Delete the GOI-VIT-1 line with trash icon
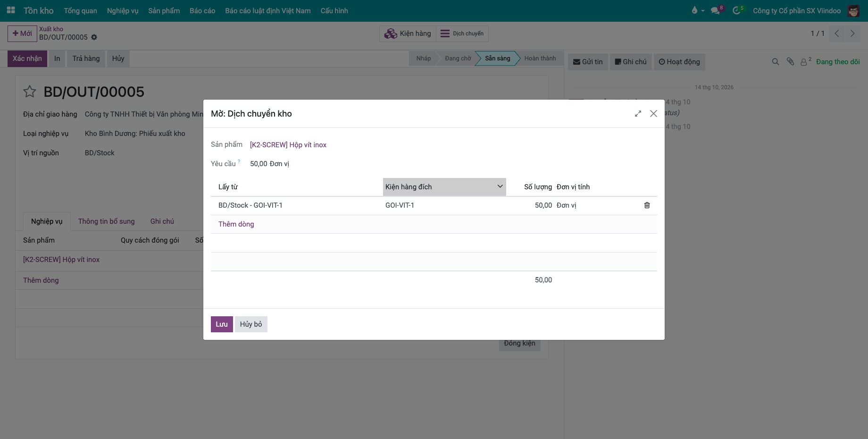The image size is (868, 439). (x=647, y=205)
